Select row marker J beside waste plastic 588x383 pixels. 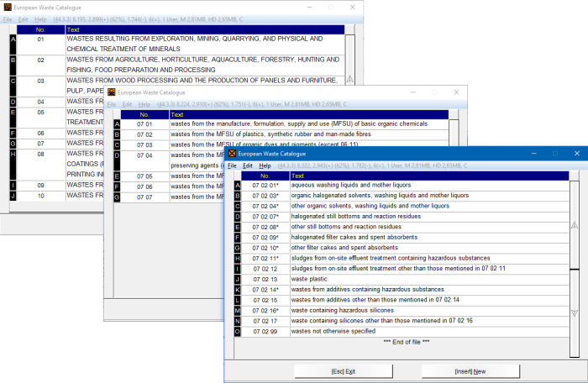(238, 279)
